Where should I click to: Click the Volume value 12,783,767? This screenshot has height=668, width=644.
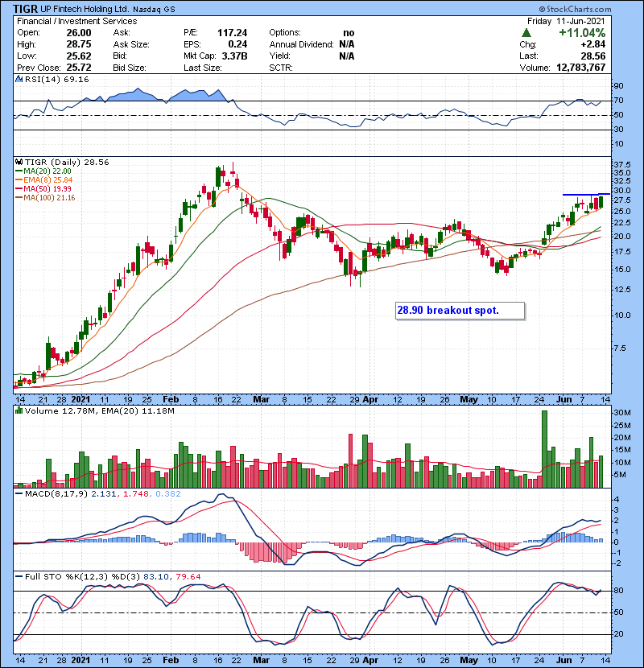(581, 68)
